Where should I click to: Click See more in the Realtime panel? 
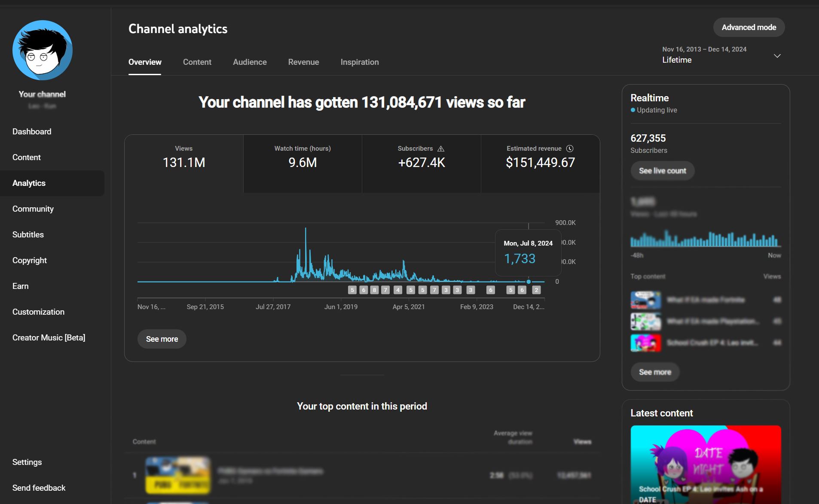[654, 372]
